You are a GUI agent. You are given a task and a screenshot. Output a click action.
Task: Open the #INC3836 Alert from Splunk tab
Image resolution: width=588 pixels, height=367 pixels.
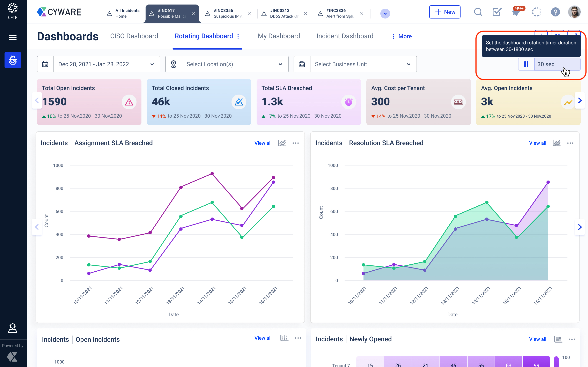pos(337,13)
